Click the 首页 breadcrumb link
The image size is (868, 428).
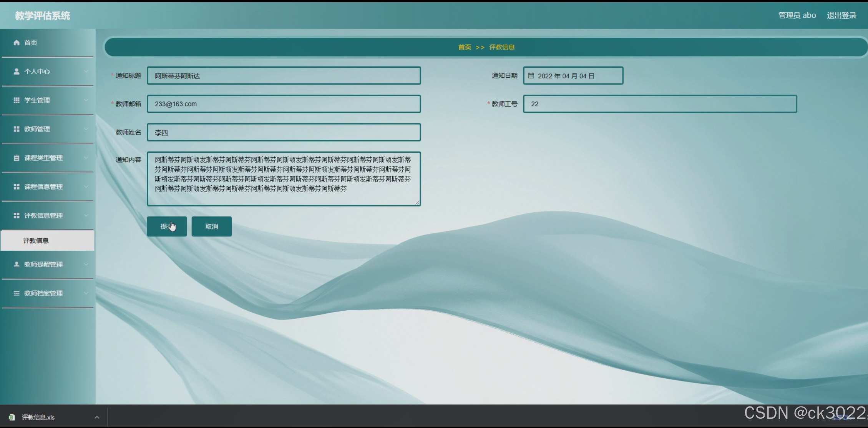tap(465, 47)
